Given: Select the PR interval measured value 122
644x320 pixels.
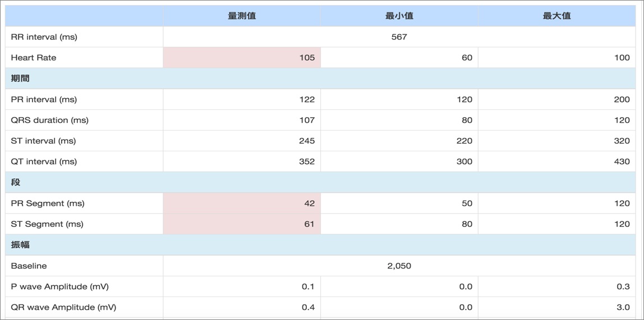Looking at the screenshot, I should [x=307, y=100].
